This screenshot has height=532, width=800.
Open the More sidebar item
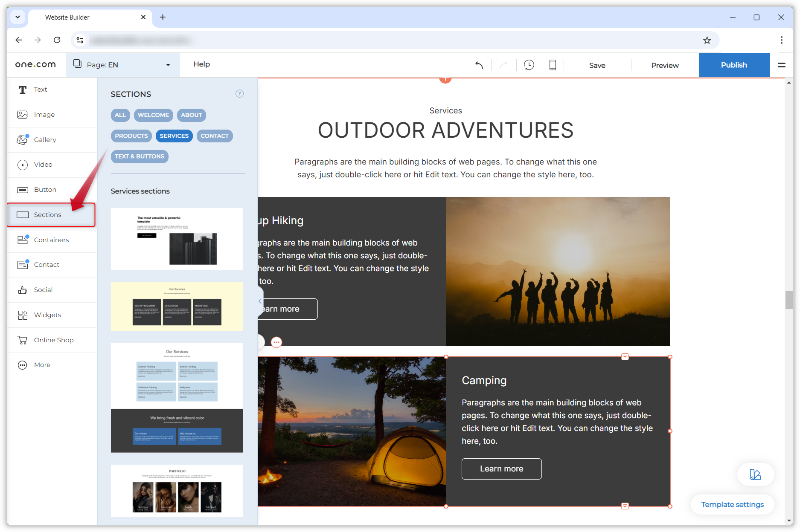pos(42,365)
